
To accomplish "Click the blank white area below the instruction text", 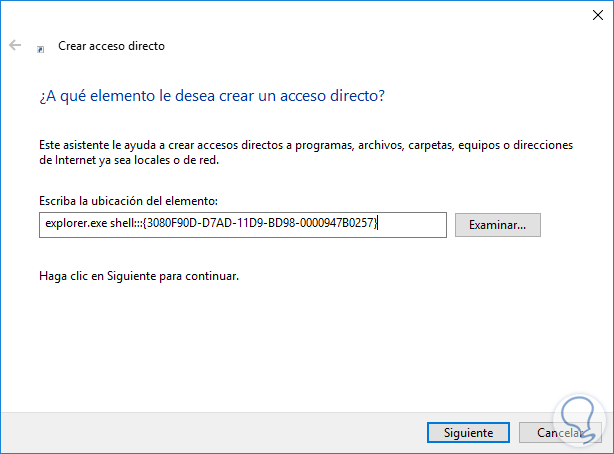I will pyautogui.click(x=300, y=345).
